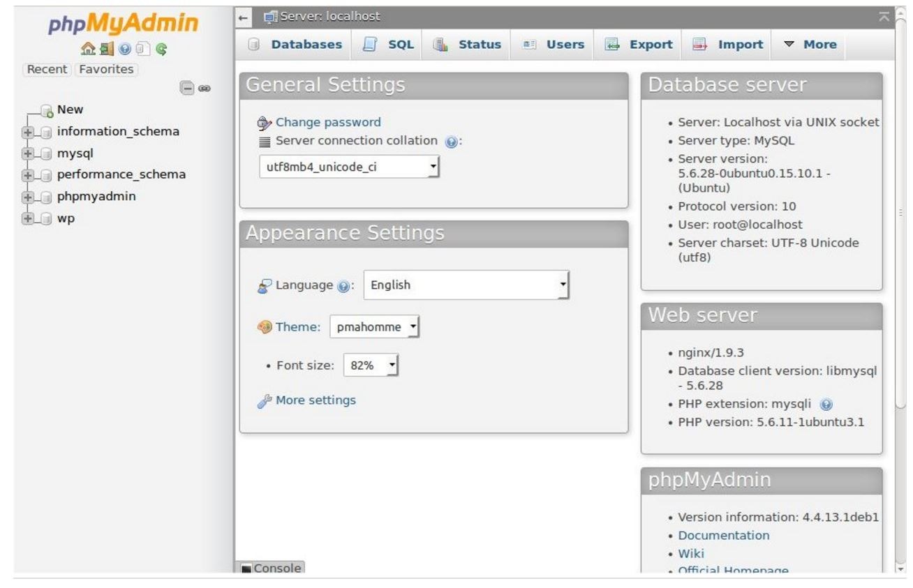This screenshot has height=588, width=913.
Task: Open the More settings link
Action: click(x=316, y=400)
